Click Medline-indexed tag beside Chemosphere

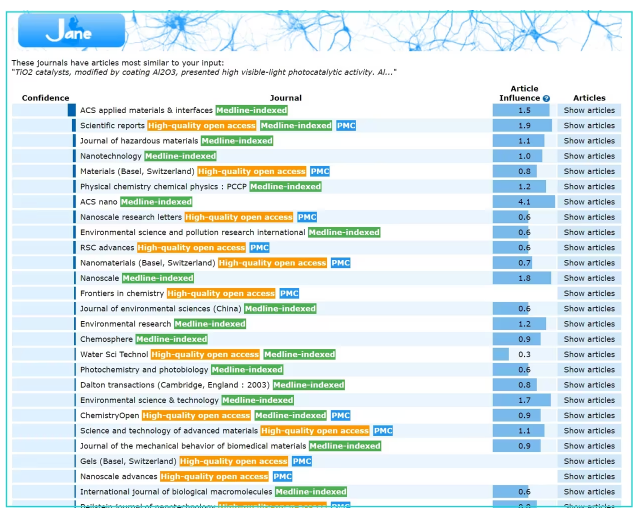point(171,339)
